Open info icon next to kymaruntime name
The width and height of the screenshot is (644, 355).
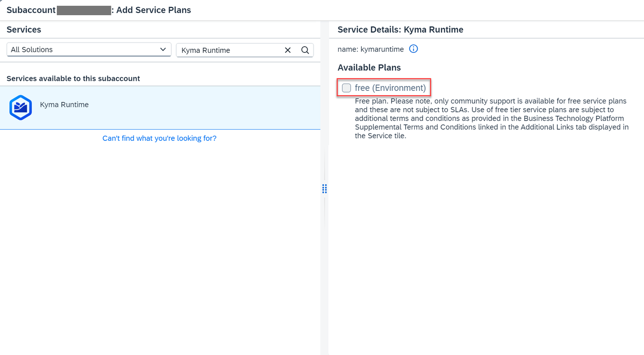[414, 49]
